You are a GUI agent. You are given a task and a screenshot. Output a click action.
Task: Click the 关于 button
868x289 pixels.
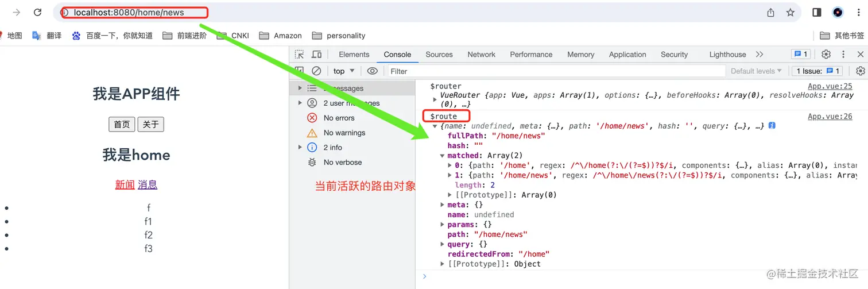click(x=151, y=125)
